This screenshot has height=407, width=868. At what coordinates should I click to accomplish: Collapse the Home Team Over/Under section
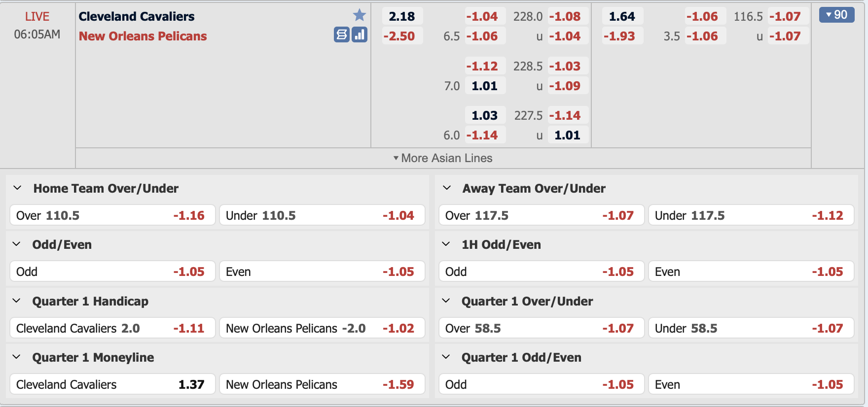click(x=18, y=188)
